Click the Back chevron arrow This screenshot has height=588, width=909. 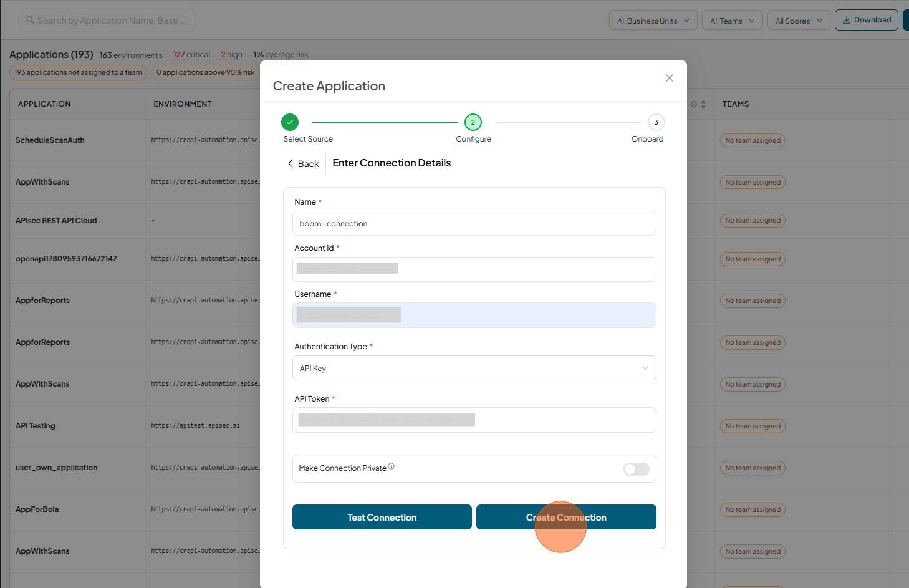[290, 163]
